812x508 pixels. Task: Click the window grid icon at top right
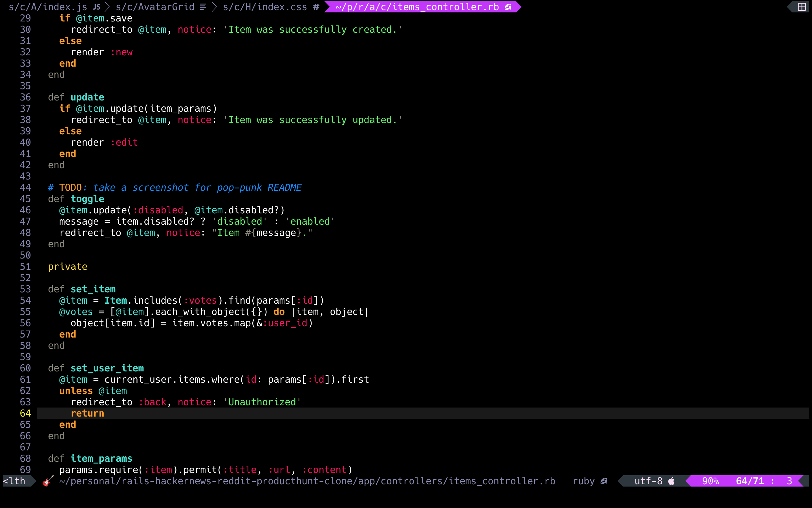coord(802,7)
